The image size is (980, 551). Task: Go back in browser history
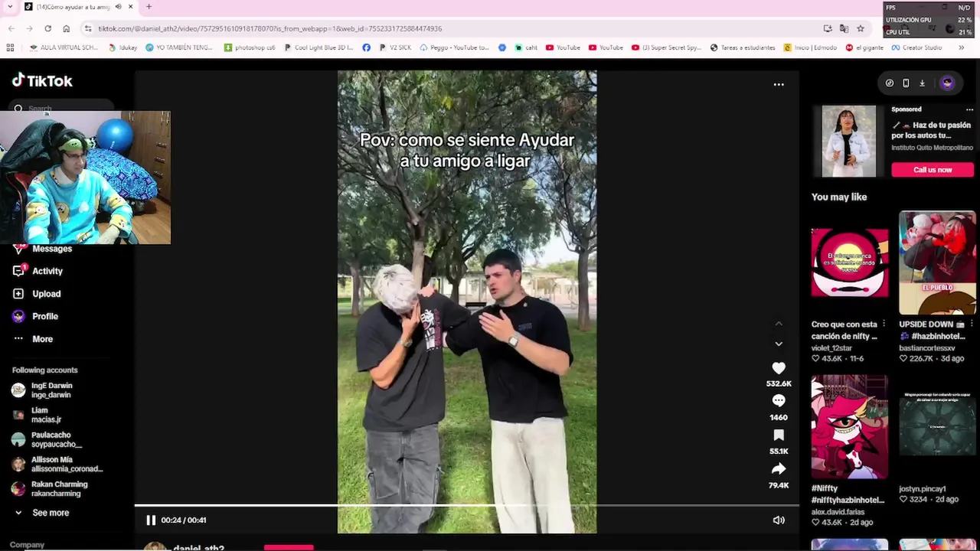[x=11, y=28]
